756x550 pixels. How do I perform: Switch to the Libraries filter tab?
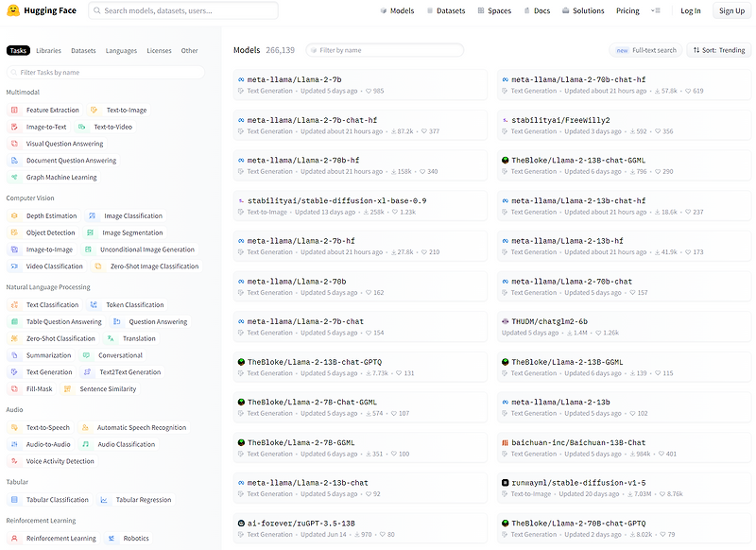click(49, 51)
